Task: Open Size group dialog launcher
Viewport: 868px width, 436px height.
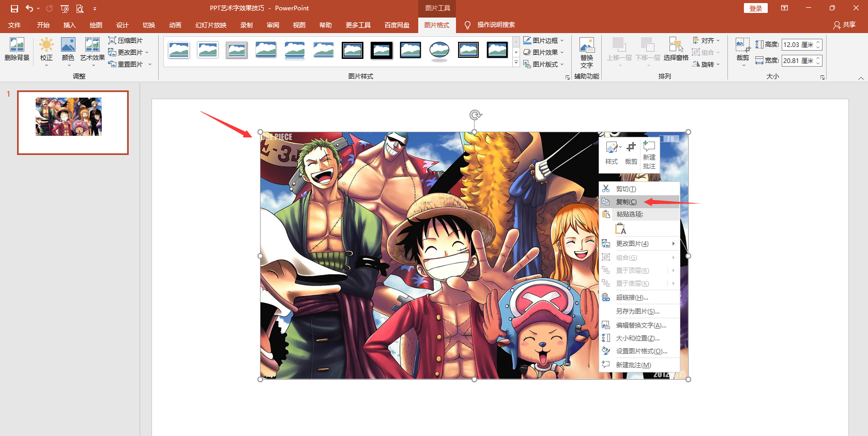Action: click(823, 77)
